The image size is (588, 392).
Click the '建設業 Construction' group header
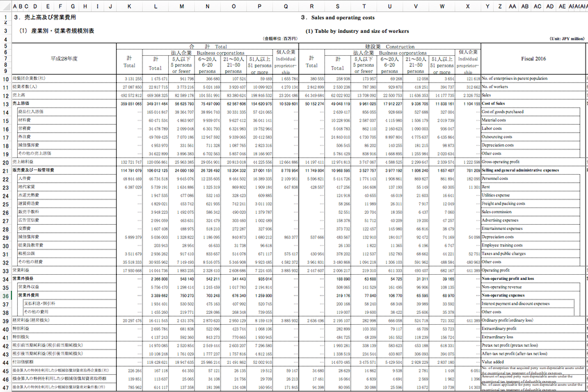tap(390, 47)
